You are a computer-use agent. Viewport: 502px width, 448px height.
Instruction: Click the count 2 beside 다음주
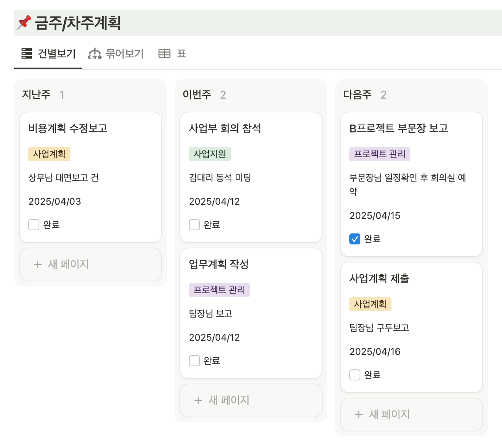384,95
